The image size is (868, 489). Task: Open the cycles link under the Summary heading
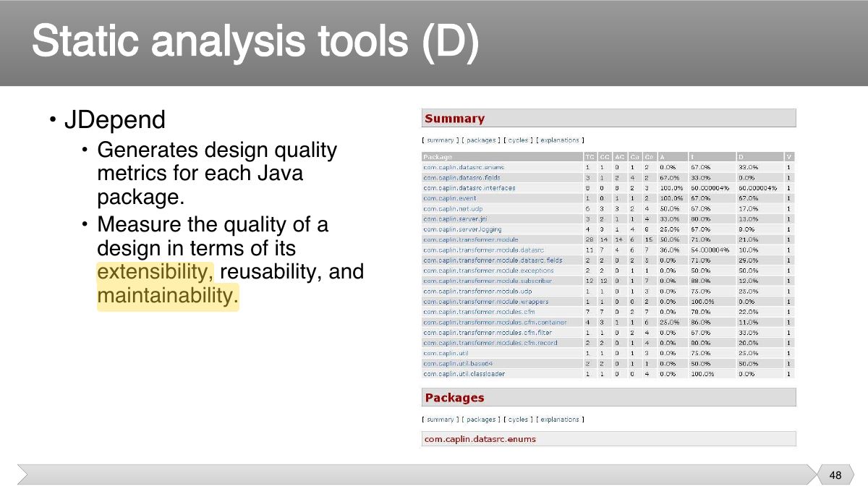[x=518, y=140]
